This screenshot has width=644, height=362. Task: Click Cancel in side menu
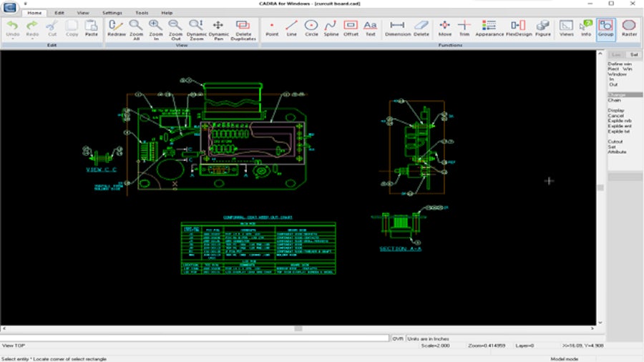click(x=615, y=116)
